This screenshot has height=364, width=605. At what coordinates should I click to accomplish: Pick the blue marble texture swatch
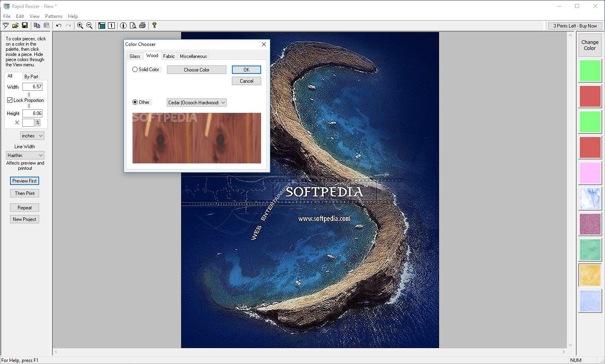[x=590, y=199]
